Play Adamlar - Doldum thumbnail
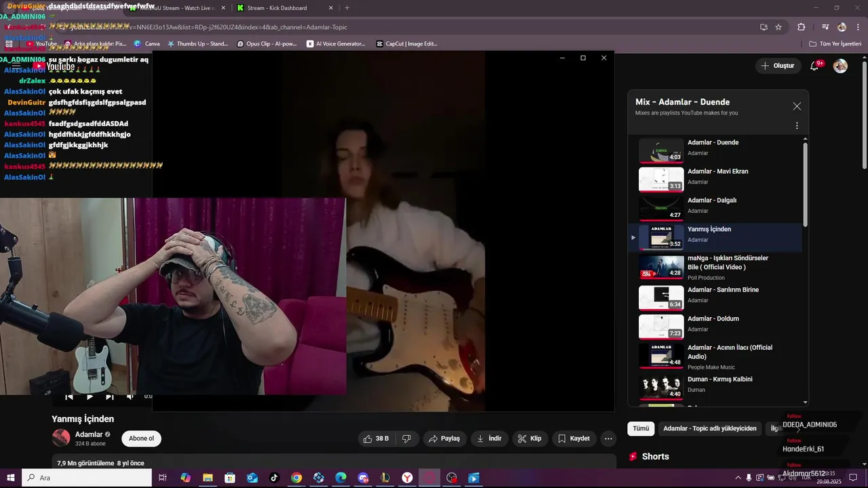This screenshot has width=868, height=488. coord(661,327)
